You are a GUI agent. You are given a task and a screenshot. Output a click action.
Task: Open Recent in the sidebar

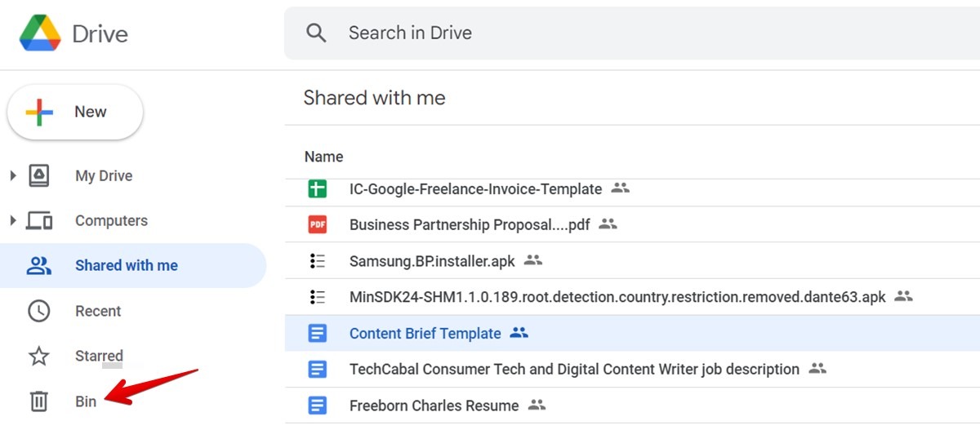pos(98,311)
